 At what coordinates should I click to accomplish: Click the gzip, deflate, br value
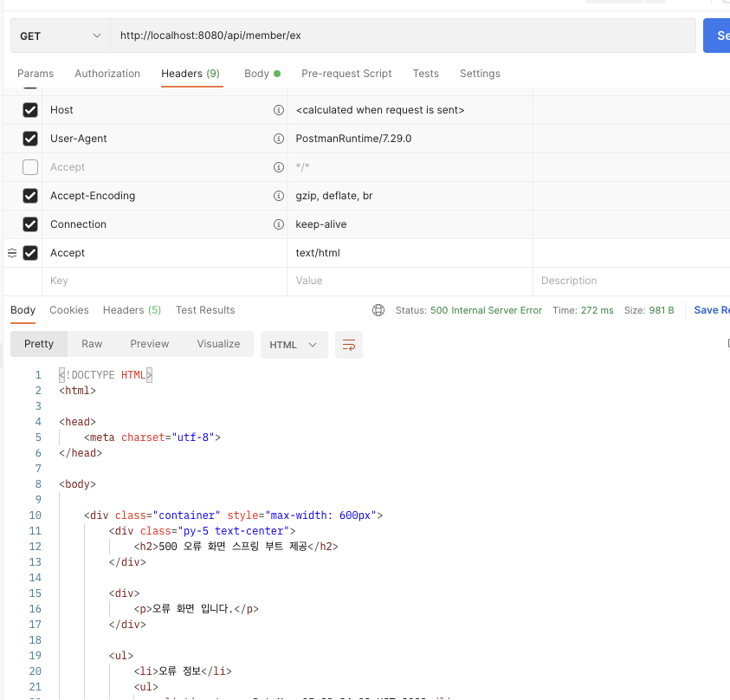[x=333, y=196]
